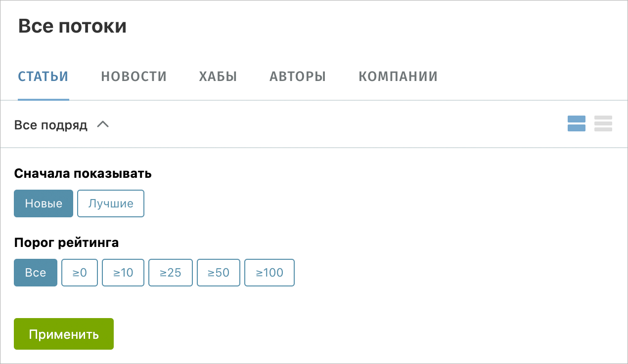
Task: Set rating threshold to ≥0
Action: (79, 272)
